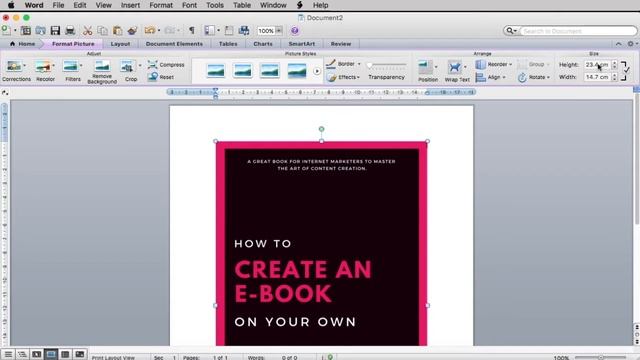640x360 pixels.
Task: Save the document with floppy icon
Action: click(x=55, y=30)
